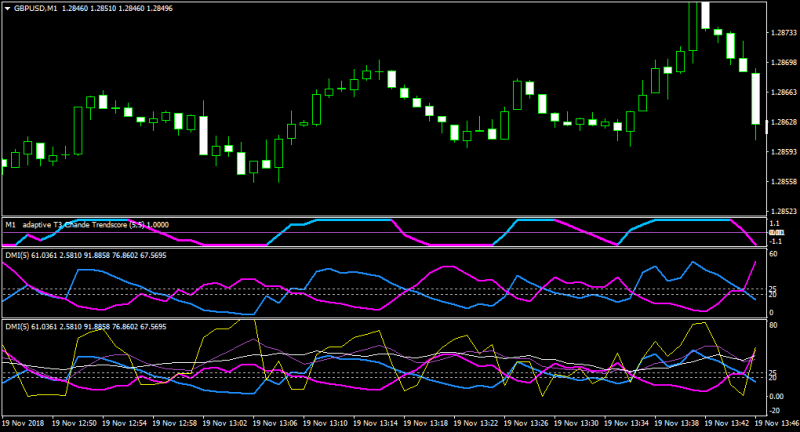Click the 19 Nov 13:06 time label
800x432 pixels.
pyautogui.click(x=275, y=423)
